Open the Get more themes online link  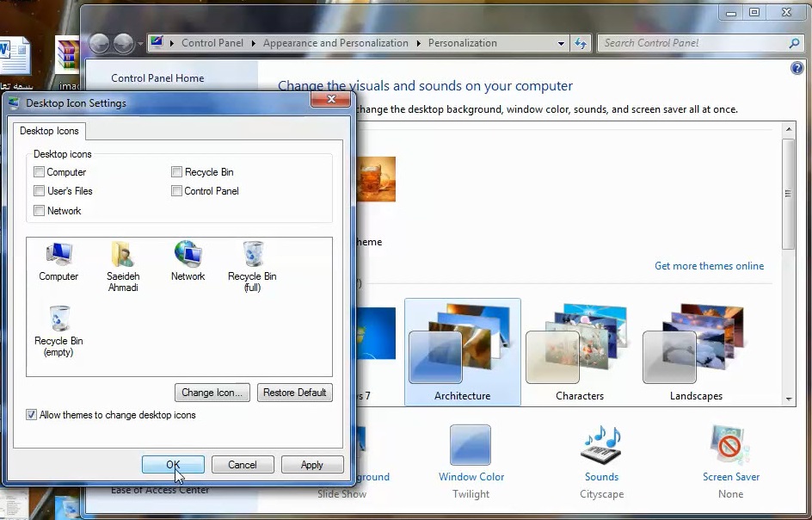pyautogui.click(x=709, y=266)
